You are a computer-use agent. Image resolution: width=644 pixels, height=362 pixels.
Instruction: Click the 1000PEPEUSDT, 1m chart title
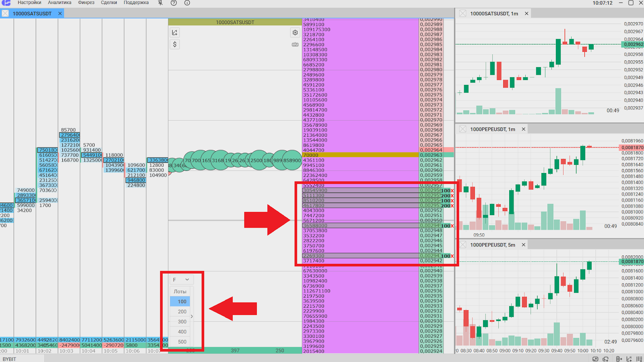point(493,129)
